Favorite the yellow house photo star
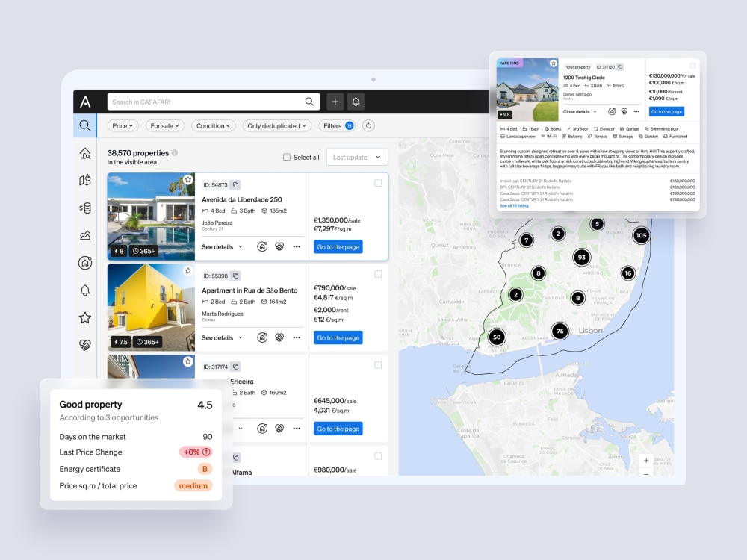747x560 pixels. click(188, 270)
